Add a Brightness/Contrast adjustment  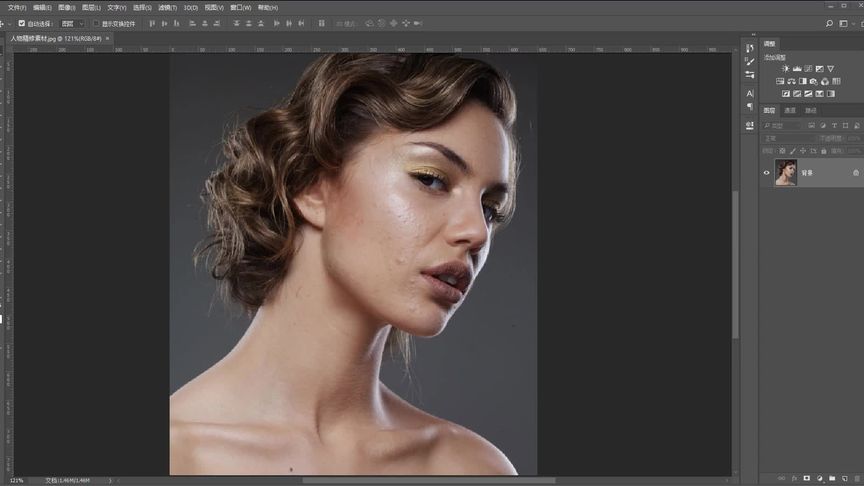(x=785, y=69)
